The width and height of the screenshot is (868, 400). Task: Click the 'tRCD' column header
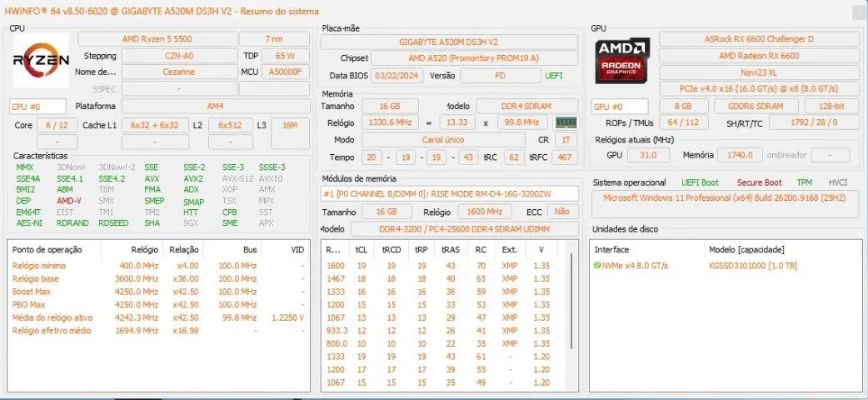392,250
